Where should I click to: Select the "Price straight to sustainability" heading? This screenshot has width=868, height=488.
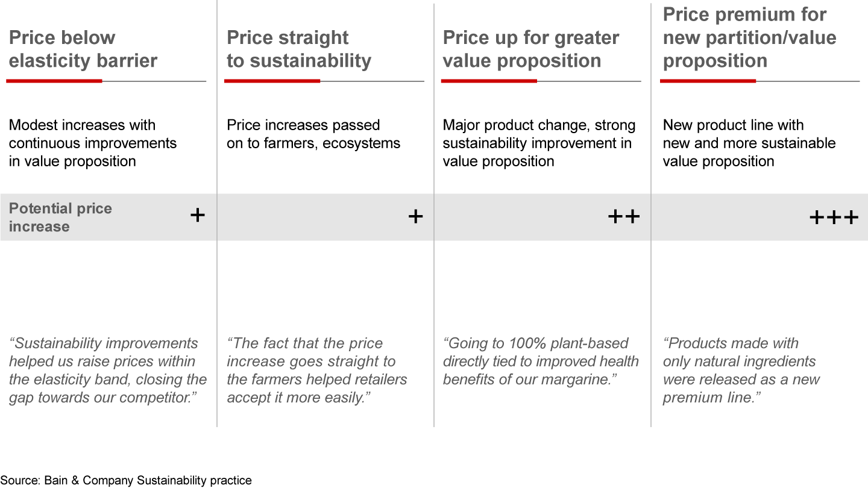pos(298,49)
